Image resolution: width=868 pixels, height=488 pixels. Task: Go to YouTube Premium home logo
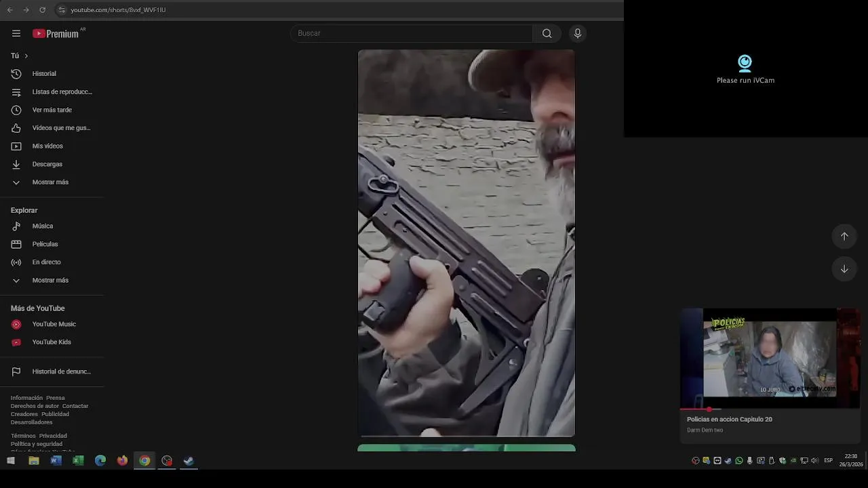[56, 33]
